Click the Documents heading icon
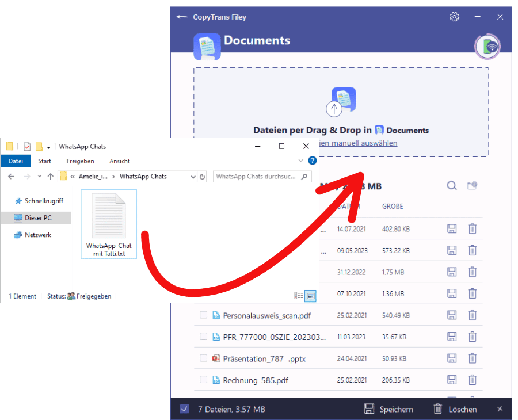The width and height of the screenshot is (518, 420). tap(207, 47)
